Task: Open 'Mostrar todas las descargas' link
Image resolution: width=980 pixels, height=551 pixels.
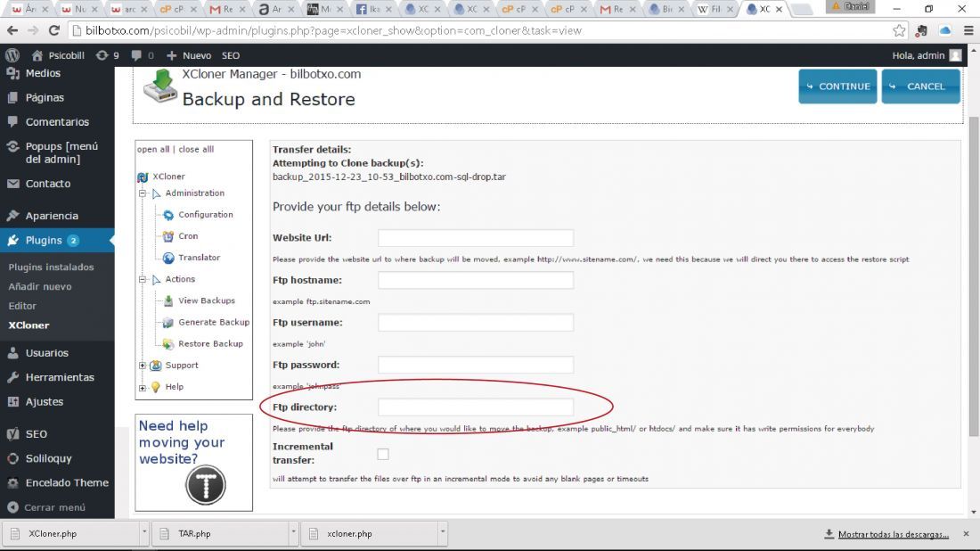Action: click(893, 534)
